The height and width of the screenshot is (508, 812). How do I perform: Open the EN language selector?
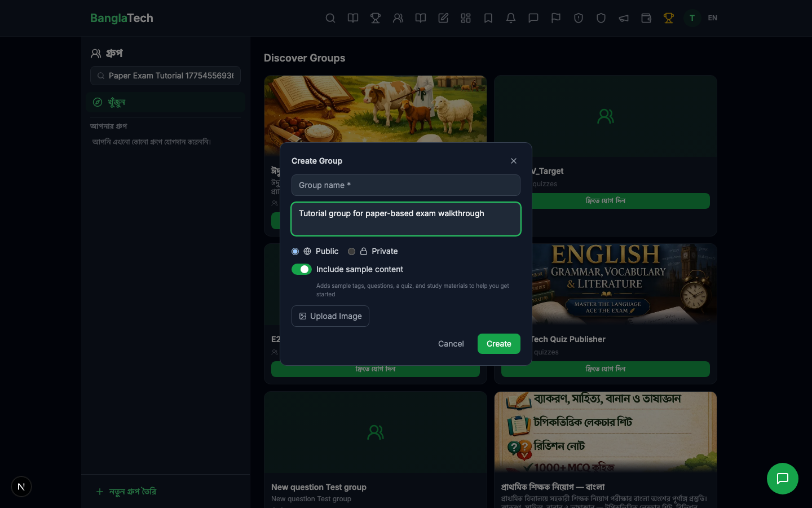713,18
